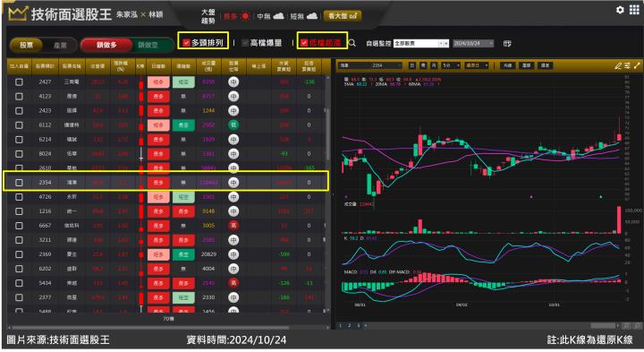Click the red sun long-term trend icon
The height and width of the screenshot is (352, 644).
point(246,16)
